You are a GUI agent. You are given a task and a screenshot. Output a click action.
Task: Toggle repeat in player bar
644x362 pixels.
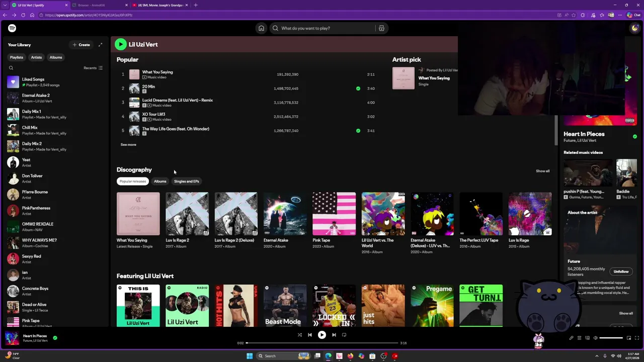[344, 335]
